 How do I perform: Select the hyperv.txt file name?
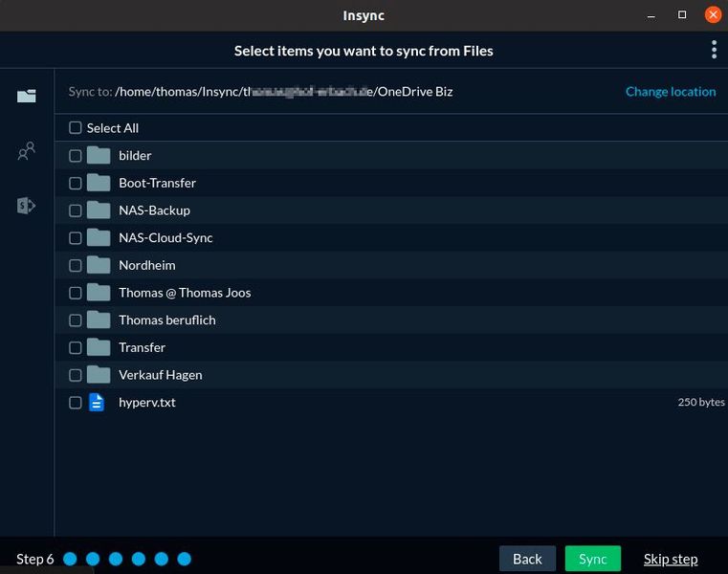pos(147,402)
